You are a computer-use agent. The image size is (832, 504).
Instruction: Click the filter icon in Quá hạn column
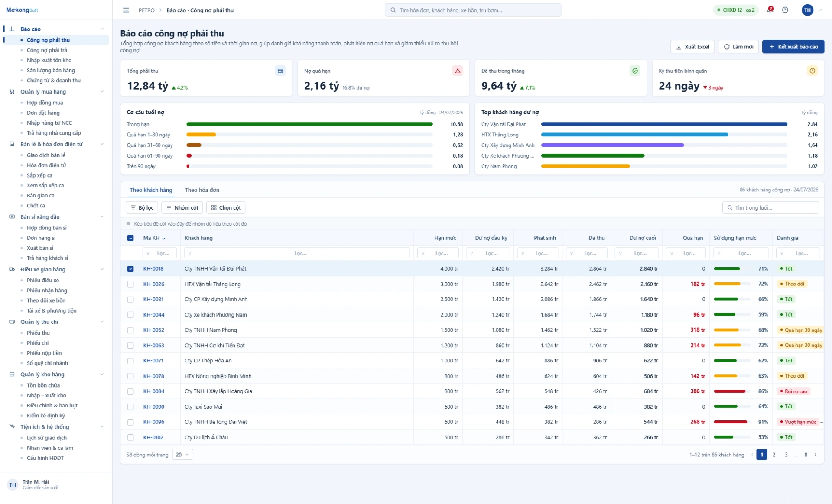(672, 253)
